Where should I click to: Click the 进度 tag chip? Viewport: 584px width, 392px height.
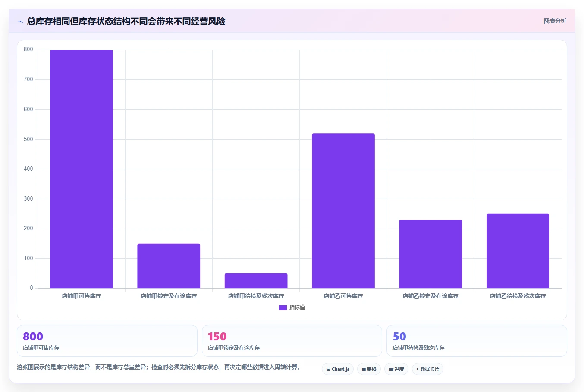coord(396,369)
